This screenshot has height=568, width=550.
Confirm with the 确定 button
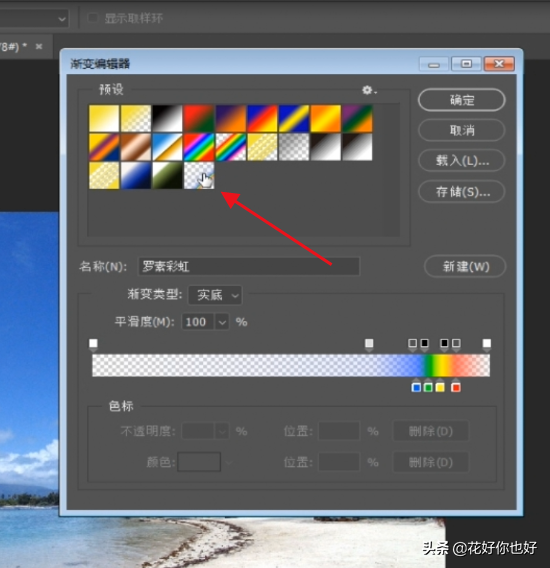click(x=462, y=100)
